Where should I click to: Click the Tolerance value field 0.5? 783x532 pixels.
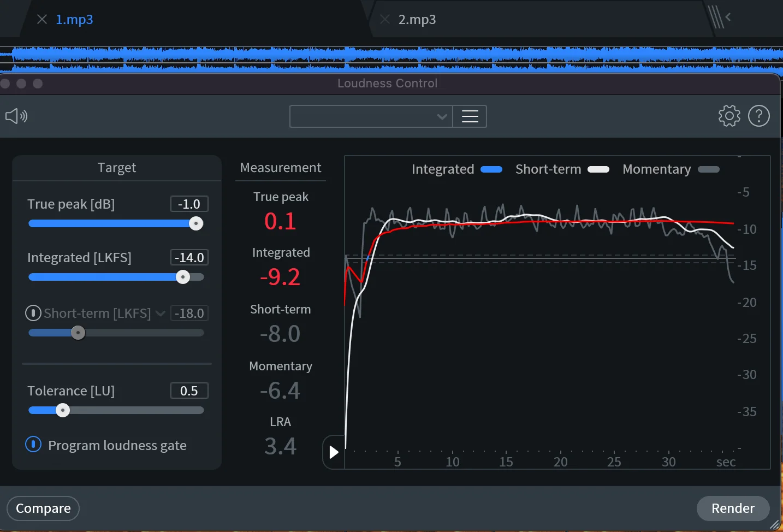(x=189, y=391)
